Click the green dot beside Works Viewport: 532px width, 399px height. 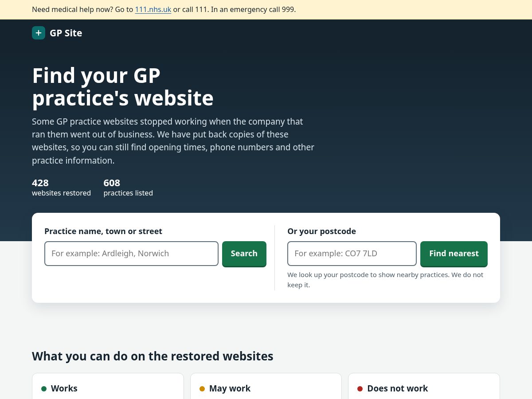tap(44, 389)
